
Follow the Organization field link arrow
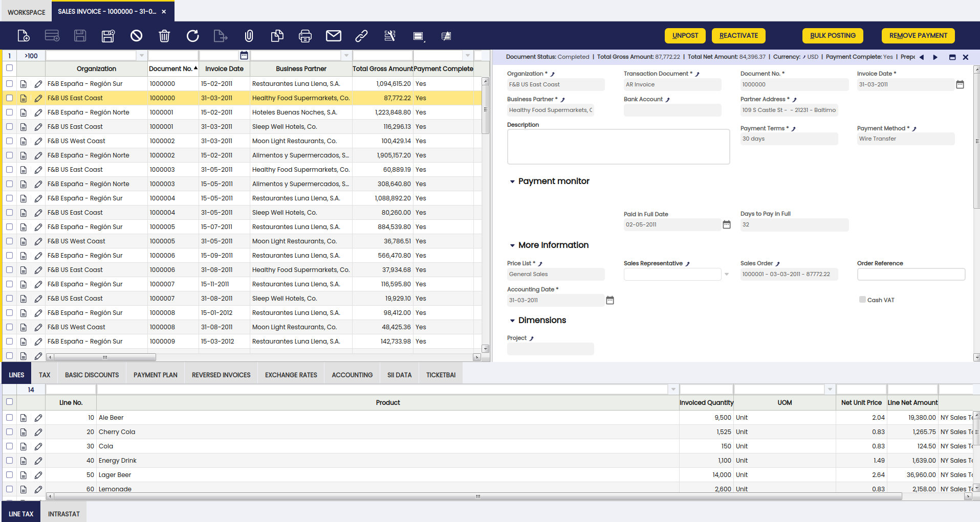tap(553, 74)
